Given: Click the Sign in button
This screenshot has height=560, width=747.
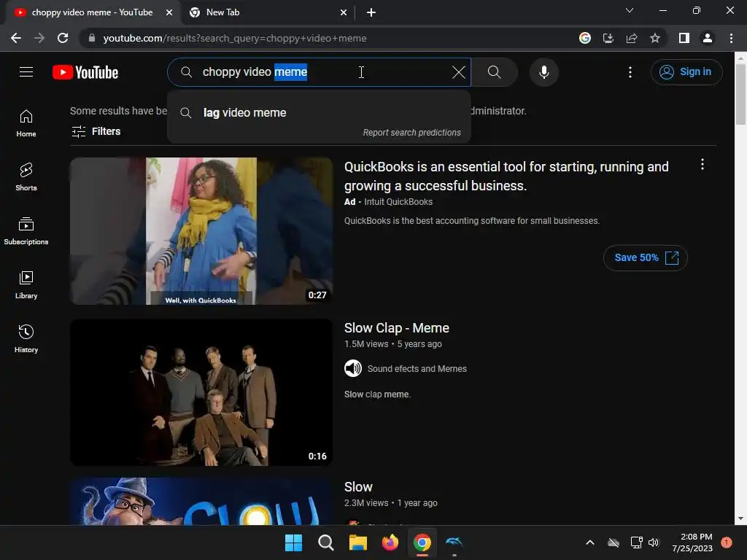Looking at the screenshot, I should 686,72.
